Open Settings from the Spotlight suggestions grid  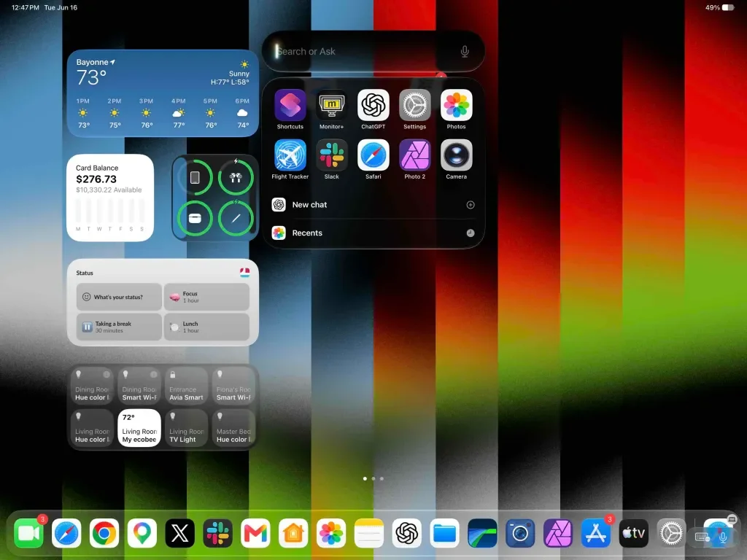click(x=414, y=105)
